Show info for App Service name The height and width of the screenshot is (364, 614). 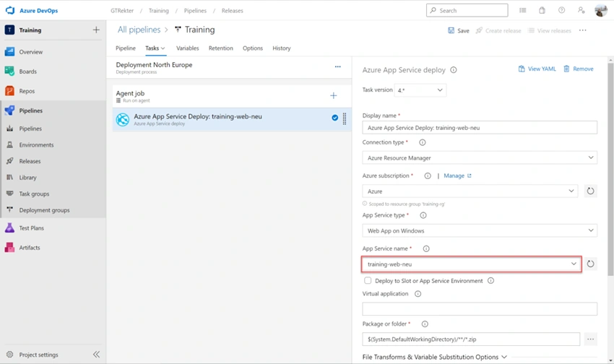(426, 248)
